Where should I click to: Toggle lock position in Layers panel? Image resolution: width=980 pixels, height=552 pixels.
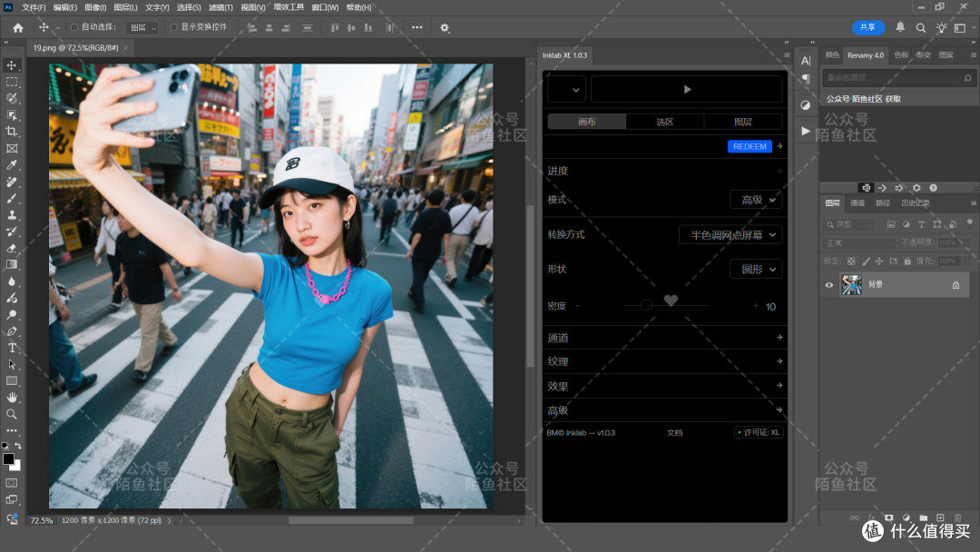click(878, 261)
